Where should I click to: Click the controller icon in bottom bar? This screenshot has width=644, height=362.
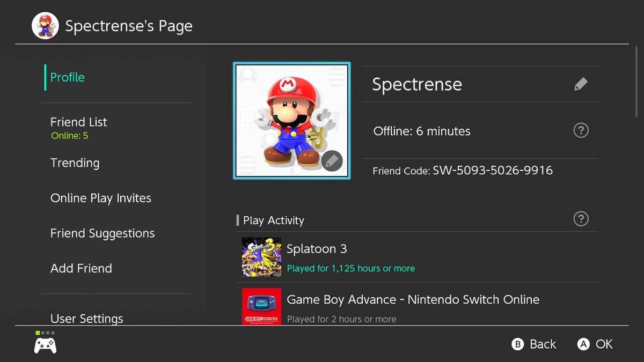click(45, 345)
